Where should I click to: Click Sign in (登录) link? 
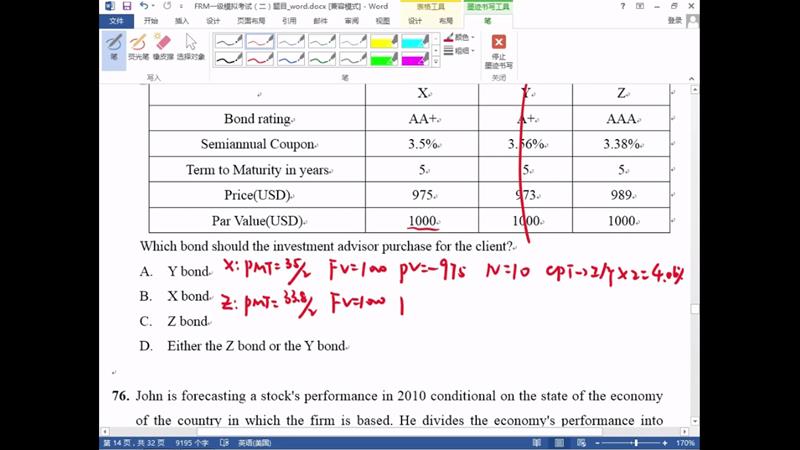pos(674,20)
